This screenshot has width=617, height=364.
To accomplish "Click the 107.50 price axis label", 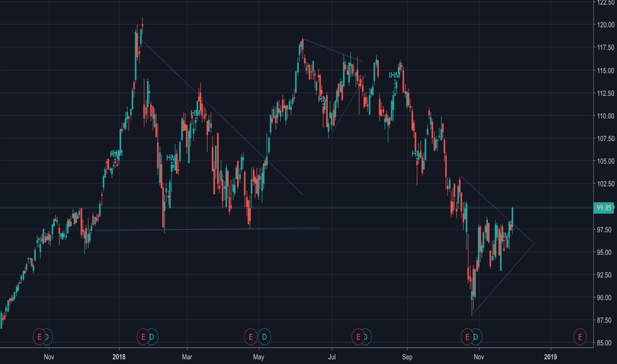I will click(606, 138).
